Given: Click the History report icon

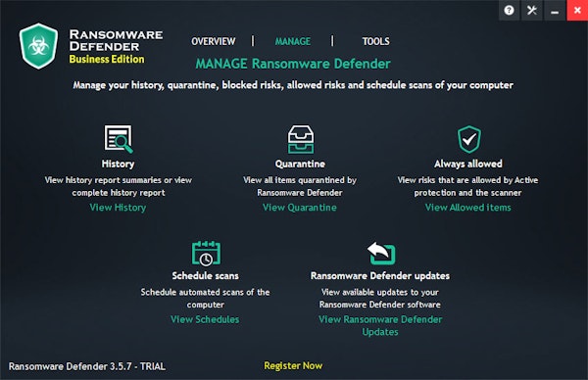Looking at the screenshot, I should pyautogui.click(x=119, y=139).
